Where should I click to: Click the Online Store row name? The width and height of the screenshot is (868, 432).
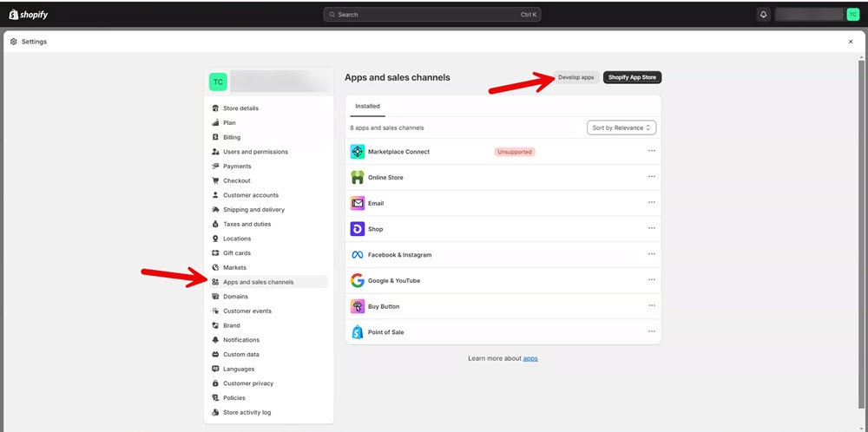click(x=385, y=178)
